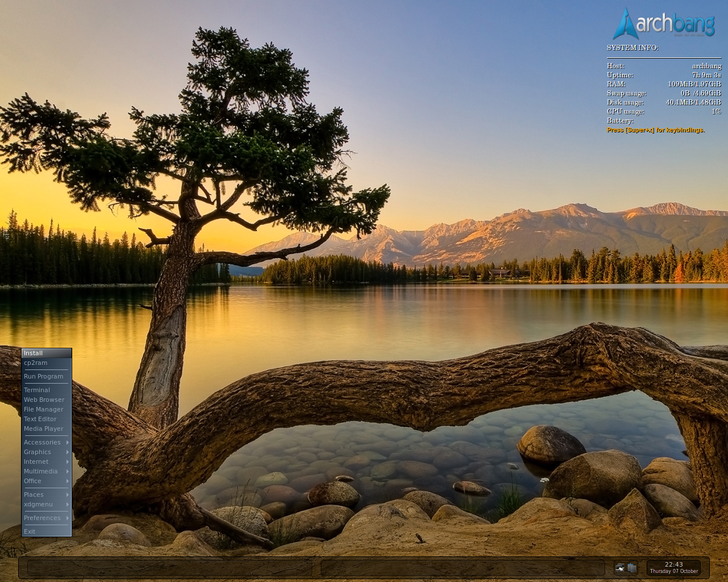
Task: Choose Exit in the menu
Action: 47,531
